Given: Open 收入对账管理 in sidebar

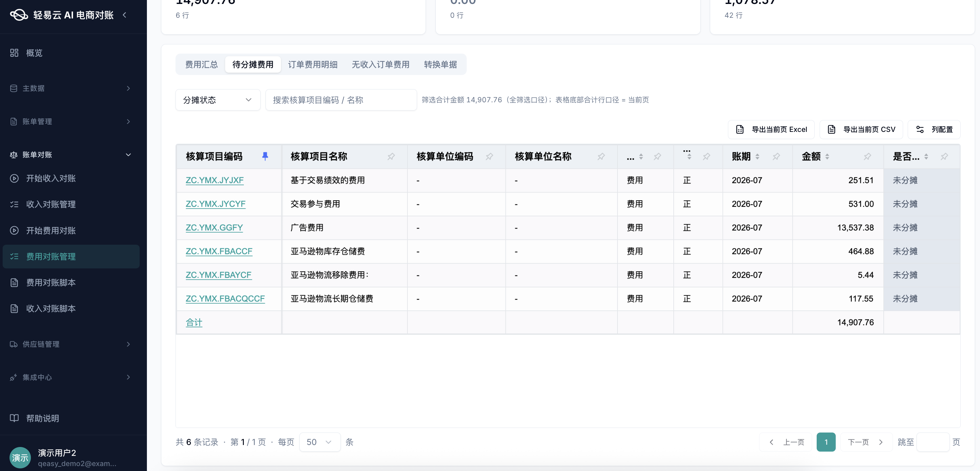Looking at the screenshot, I should (x=71, y=205).
